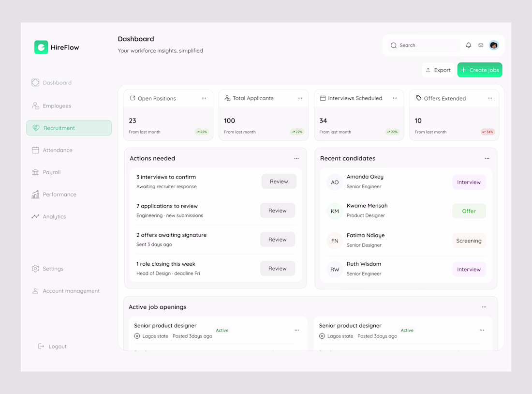
Task: Click inside the Search input field
Action: point(424,45)
